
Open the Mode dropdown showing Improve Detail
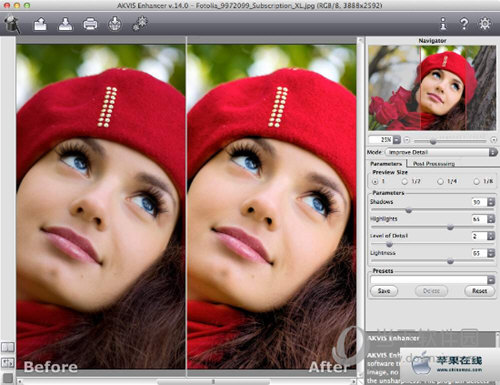[x=441, y=152]
